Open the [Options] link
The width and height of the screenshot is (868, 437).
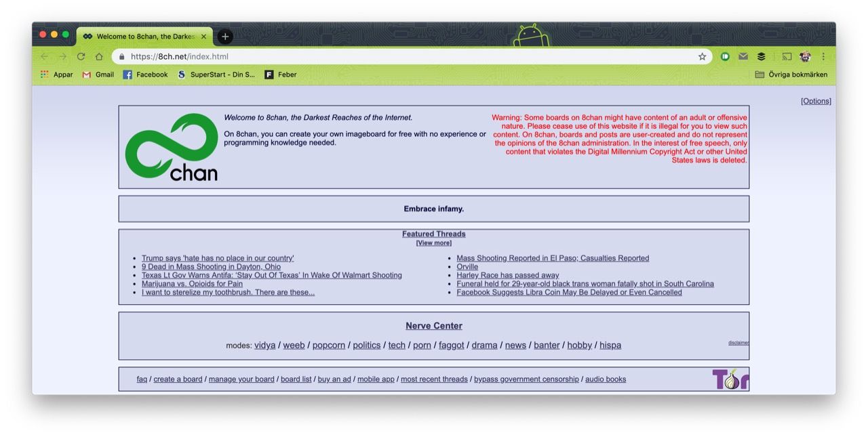coord(816,101)
